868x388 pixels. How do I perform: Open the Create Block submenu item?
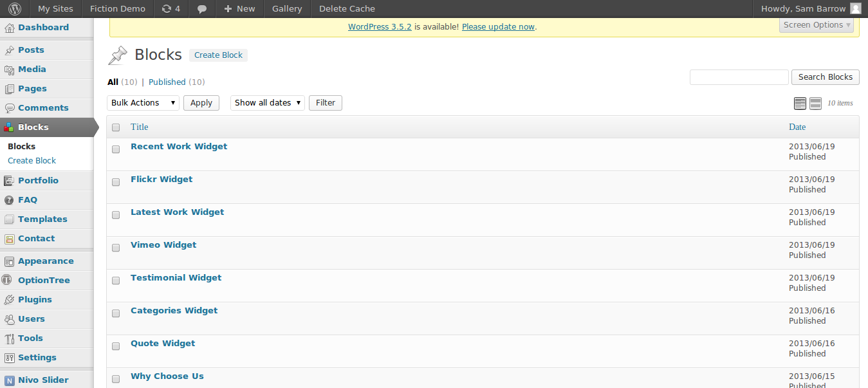click(x=32, y=161)
